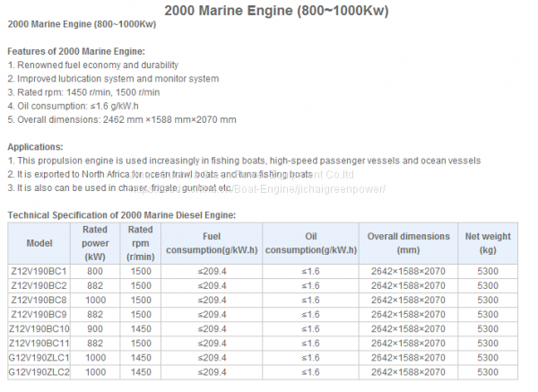Click the "2000 Marine Engine (800~1000Kw)" main title

[268, 9]
